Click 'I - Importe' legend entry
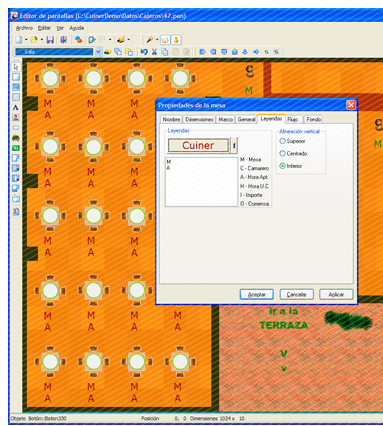 coord(251,195)
